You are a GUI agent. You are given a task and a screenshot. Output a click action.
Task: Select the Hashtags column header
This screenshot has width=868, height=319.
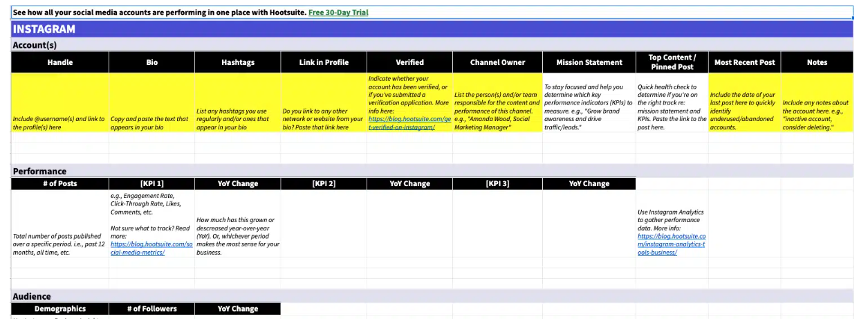(238, 62)
